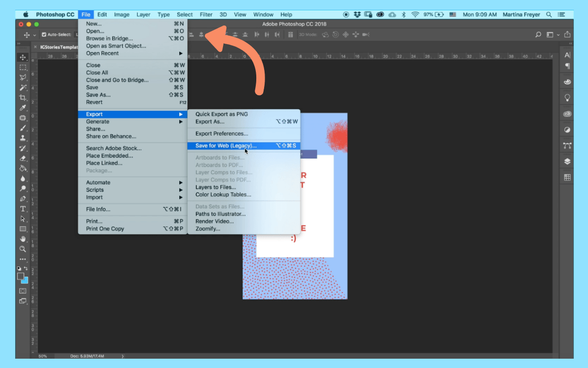Select the Magic Wand tool
The height and width of the screenshot is (368, 588).
[23, 88]
